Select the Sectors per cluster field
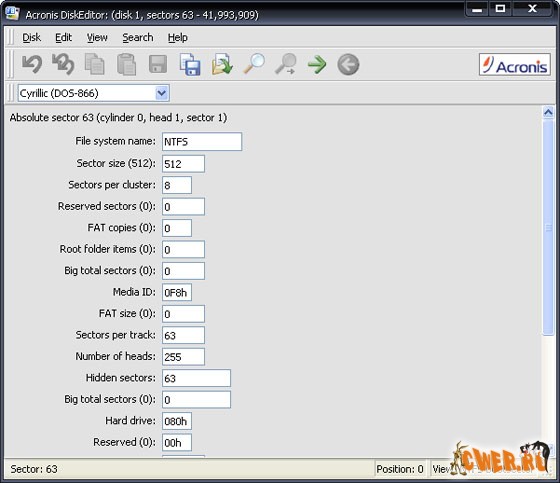Image resolution: width=560 pixels, height=483 pixels. [x=177, y=185]
